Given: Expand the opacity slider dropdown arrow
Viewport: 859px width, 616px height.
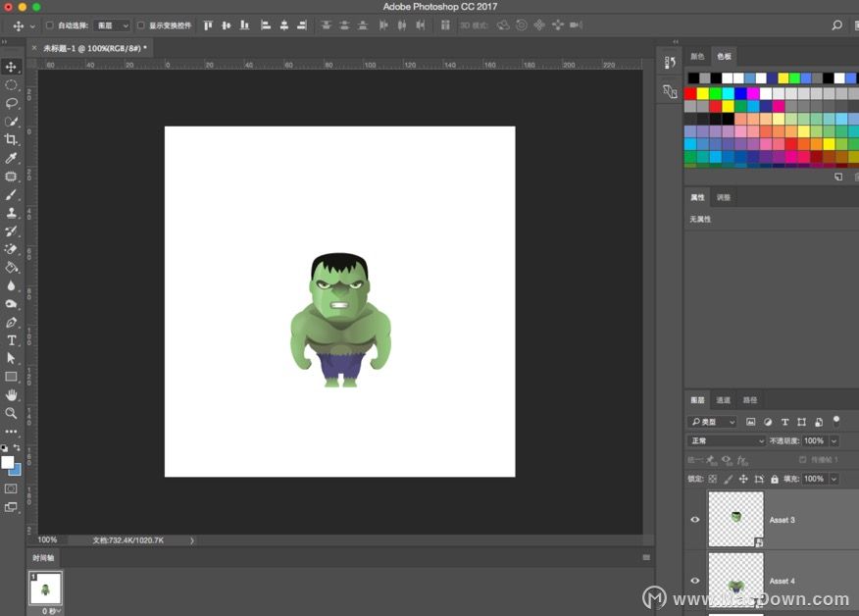Looking at the screenshot, I should (x=834, y=440).
